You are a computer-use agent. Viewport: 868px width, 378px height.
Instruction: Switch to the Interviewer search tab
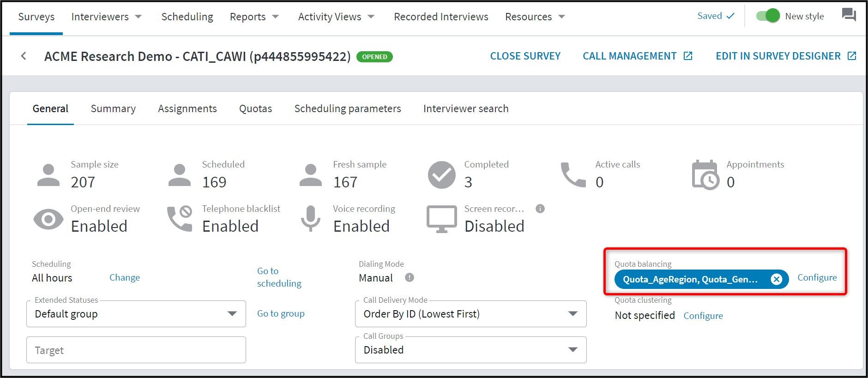click(466, 108)
